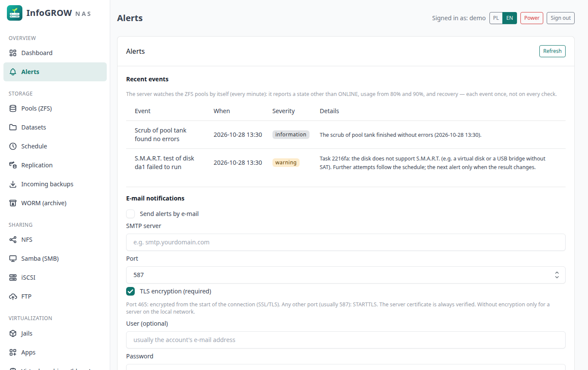Open the Replication icon in sidebar
588x370 pixels.
pos(13,165)
